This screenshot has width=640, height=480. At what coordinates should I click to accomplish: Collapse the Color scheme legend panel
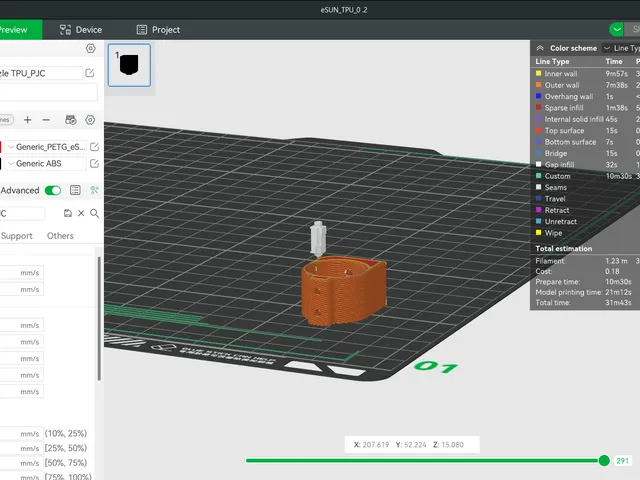coord(540,48)
